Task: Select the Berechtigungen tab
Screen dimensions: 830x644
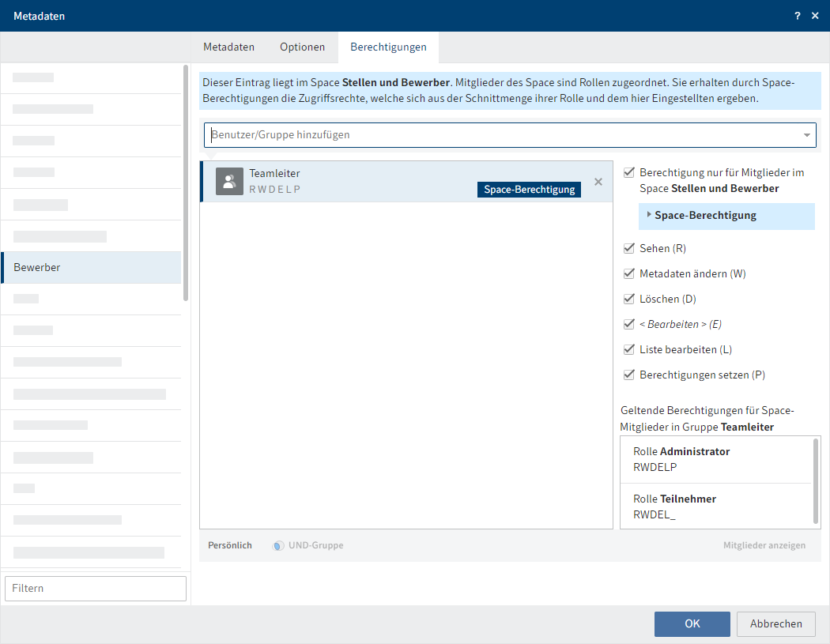Action: click(x=389, y=47)
